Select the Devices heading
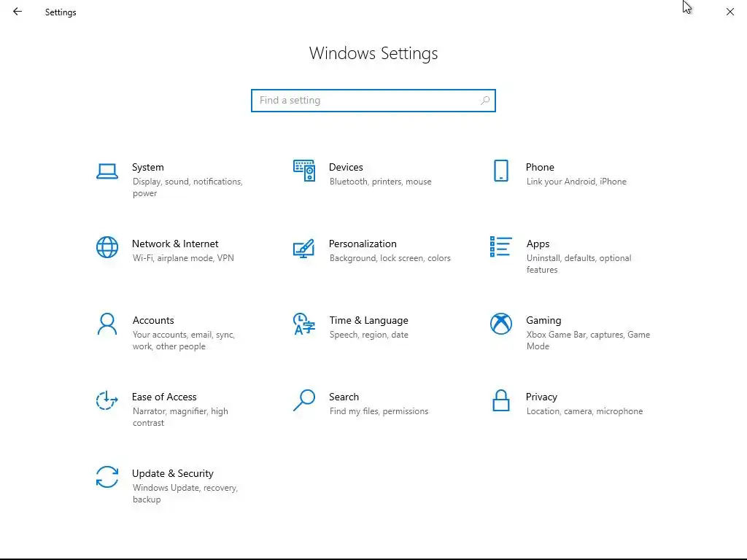747x560 pixels. coord(346,167)
